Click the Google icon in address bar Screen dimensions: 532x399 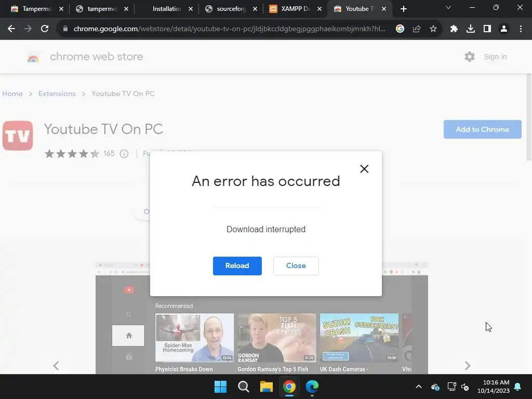coord(400,29)
